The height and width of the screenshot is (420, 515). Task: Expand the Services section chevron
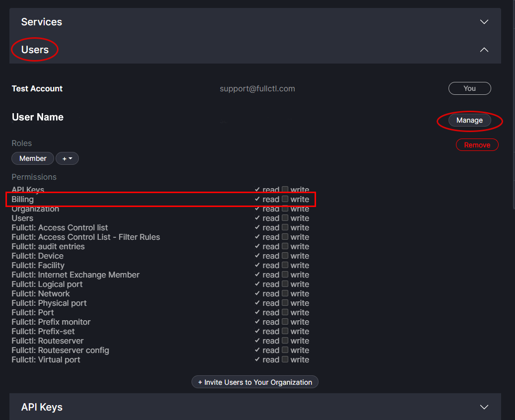(x=484, y=22)
